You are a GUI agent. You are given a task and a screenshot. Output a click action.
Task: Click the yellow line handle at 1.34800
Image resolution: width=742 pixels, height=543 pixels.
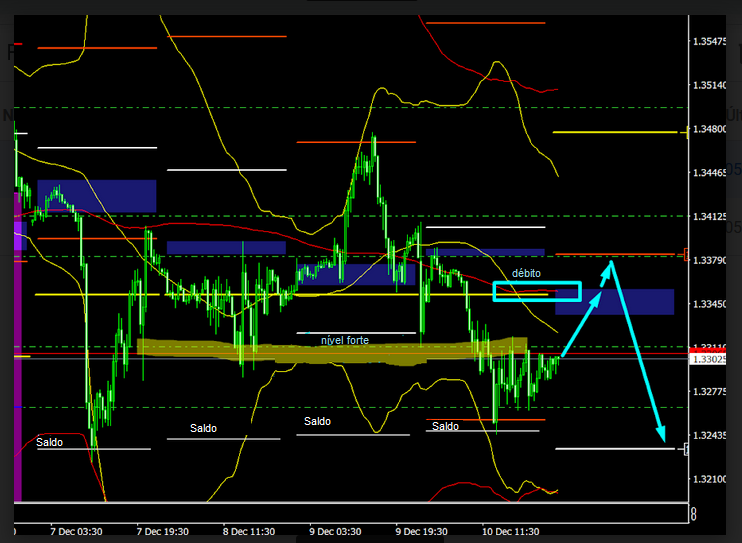[686, 132]
